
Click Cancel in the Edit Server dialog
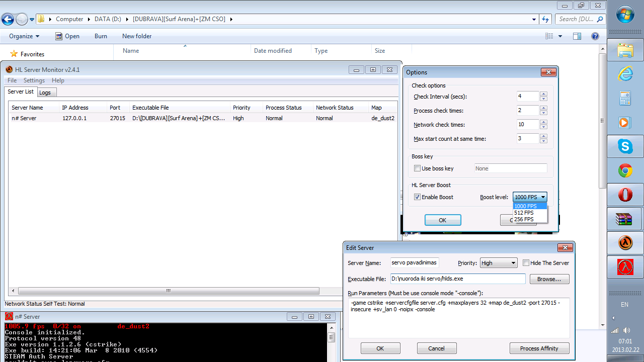pyautogui.click(x=436, y=348)
